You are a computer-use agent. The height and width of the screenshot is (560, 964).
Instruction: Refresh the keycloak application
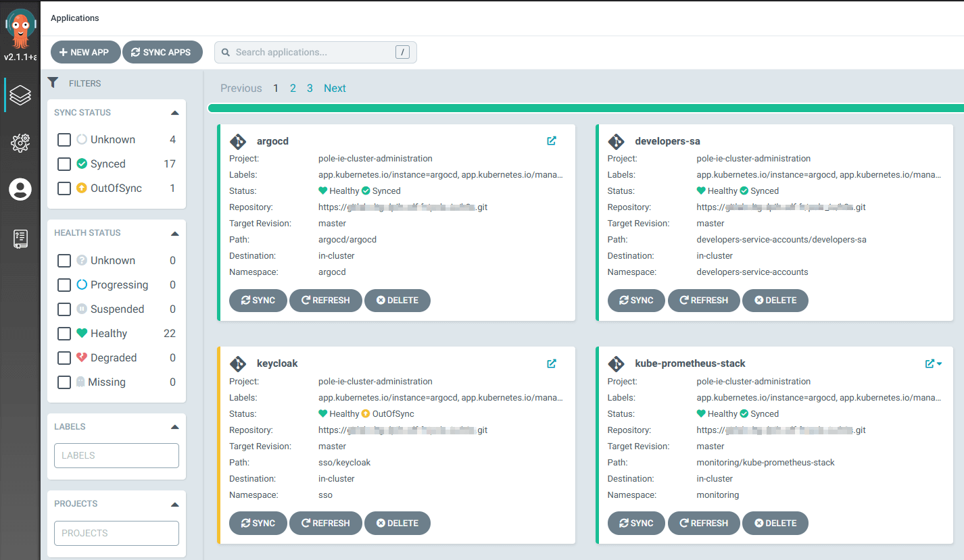point(326,524)
